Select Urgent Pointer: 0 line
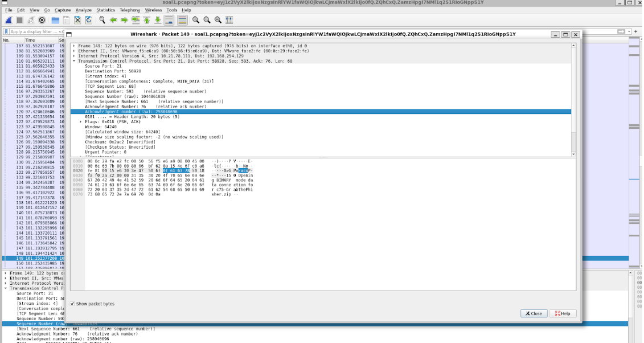This screenshot has width=644, height=343. tap(105, 152)
